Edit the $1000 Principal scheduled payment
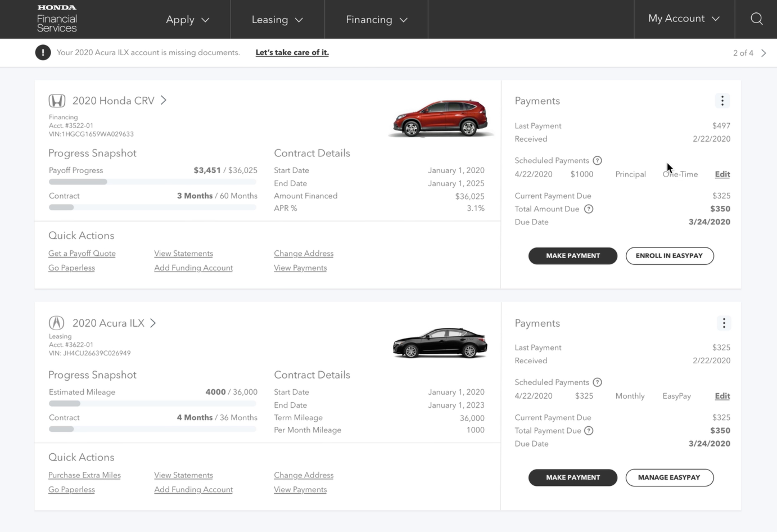This screenshot has width=777, height=532. [x=722, y=174]
